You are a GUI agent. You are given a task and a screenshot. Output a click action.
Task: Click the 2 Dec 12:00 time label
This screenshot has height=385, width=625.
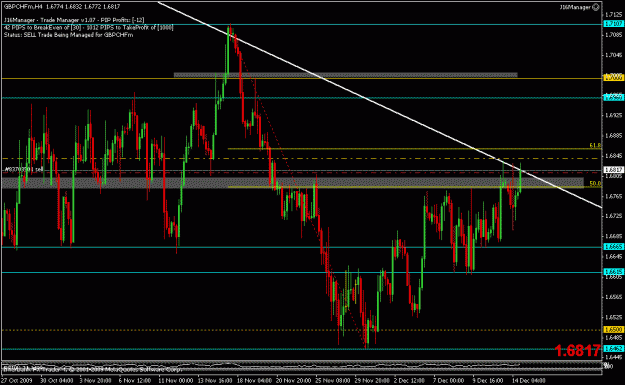410,380
